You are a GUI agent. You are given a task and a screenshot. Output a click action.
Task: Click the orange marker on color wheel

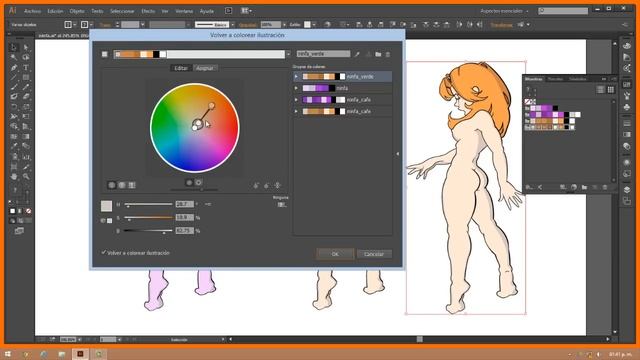[x=211, y=106]
